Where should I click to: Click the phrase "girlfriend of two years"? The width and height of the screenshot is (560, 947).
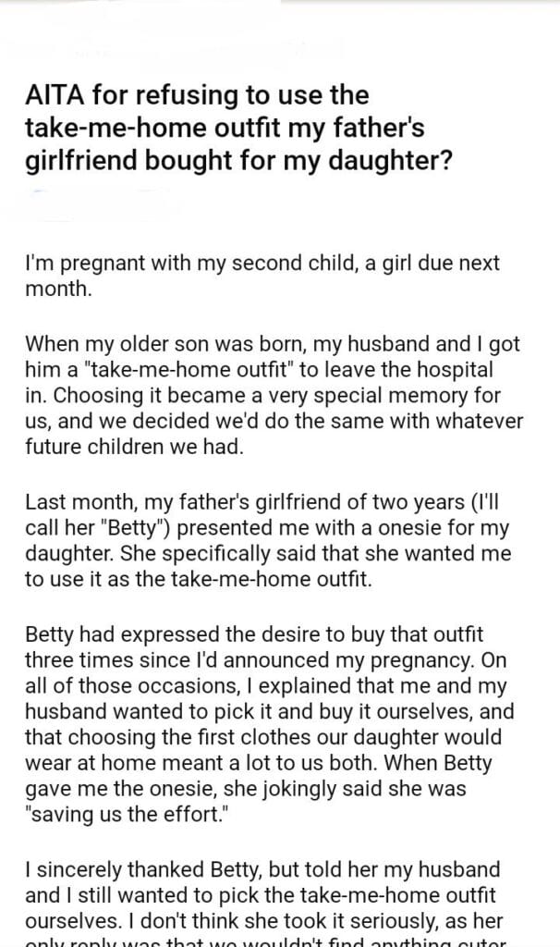click(x=355, y=503)
